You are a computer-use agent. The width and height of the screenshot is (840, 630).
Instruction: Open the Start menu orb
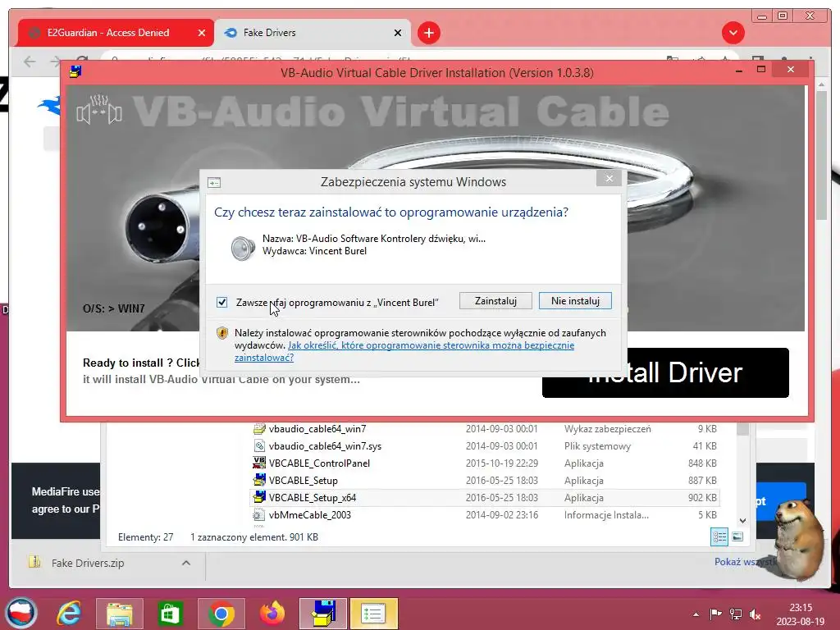(21, 613)
